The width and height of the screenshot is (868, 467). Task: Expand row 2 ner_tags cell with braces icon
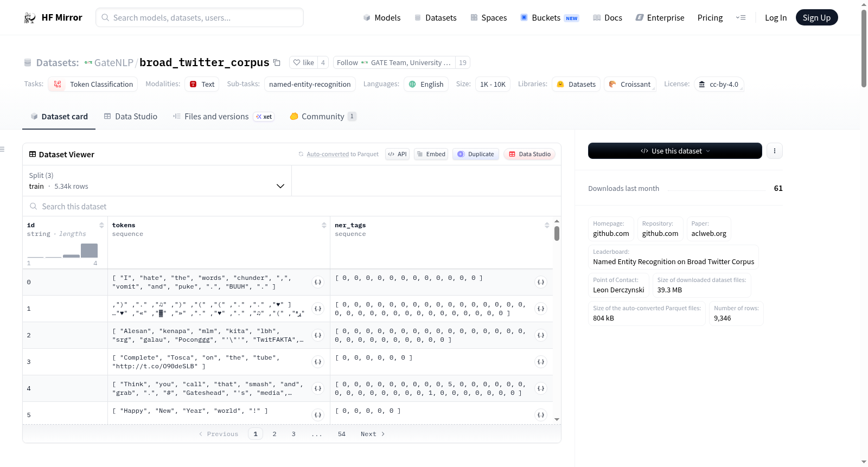click(x=541, y=335)
